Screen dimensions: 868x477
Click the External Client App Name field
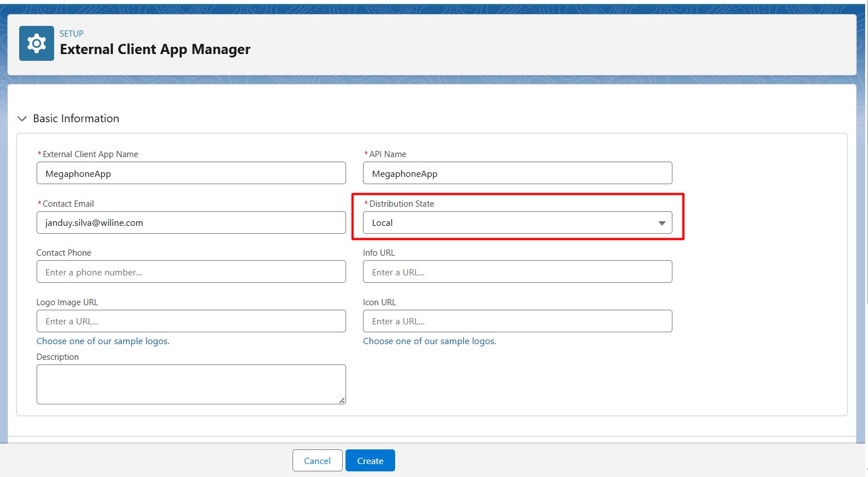pyautogui.click(x=191, y=173)
